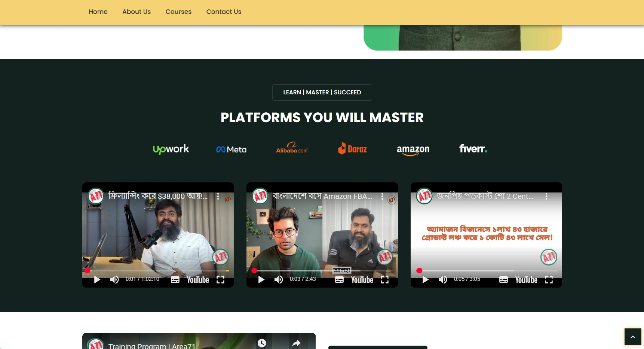This screenshot has height=349, width=644.
Task: Open the Courses menu item
Action: (x=178, y=12)
